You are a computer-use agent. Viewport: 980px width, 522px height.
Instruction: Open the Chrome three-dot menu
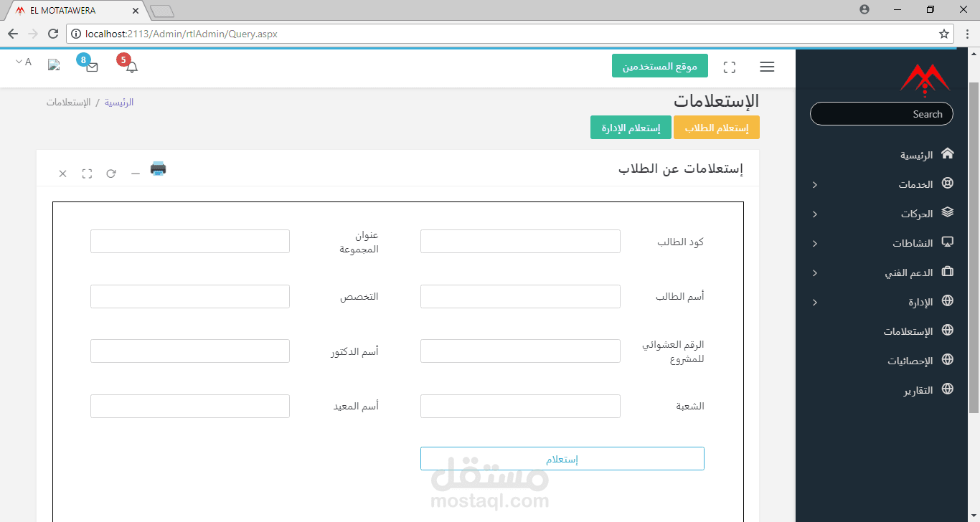pos(968,34)
